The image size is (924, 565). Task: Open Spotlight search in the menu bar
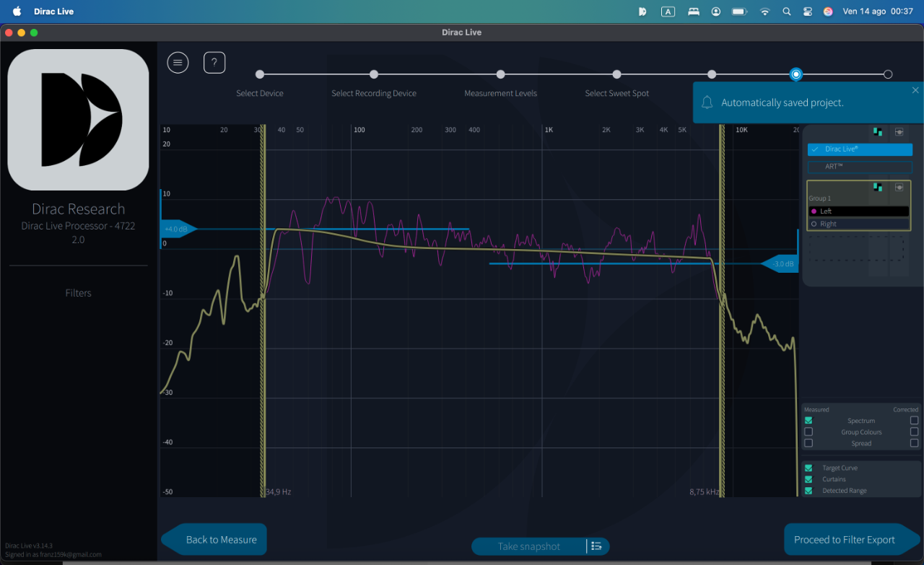pos(787,12)
